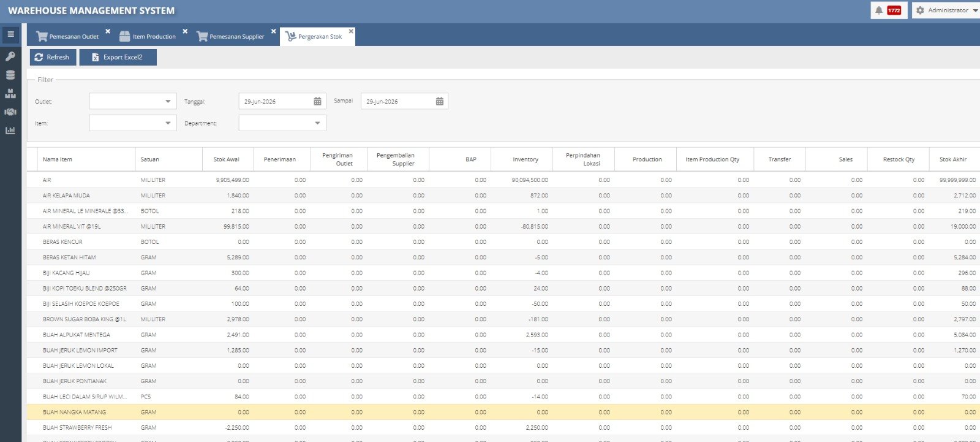Sort by the Satuan column header
980x442 pixels.
pos(168,159)
